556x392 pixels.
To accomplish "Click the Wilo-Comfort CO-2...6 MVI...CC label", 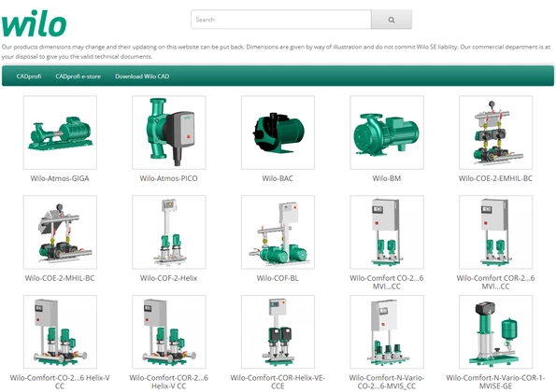I will pyautogui.click(x=387, y=282).
